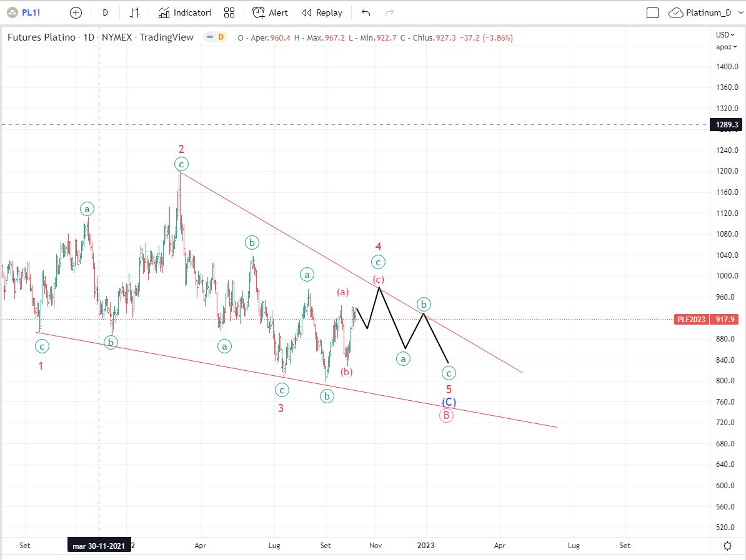Select the red wave 3 label

tap(281, 408)
